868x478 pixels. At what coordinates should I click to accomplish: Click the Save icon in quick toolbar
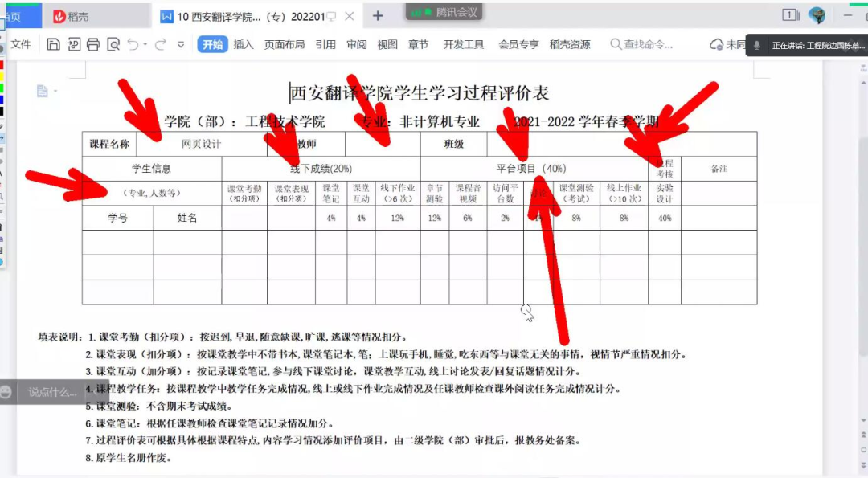[53, 45]
